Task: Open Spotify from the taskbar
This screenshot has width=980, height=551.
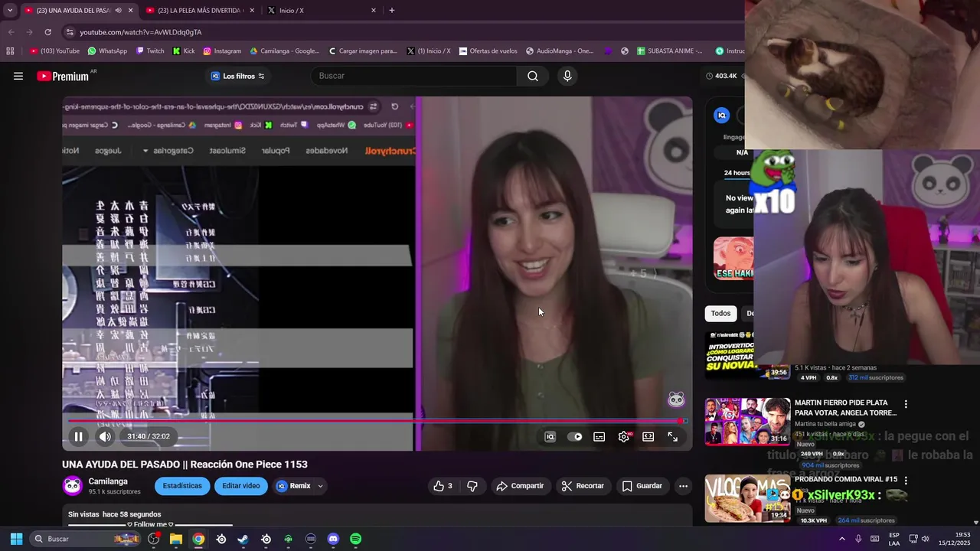Action: [356, 539]
